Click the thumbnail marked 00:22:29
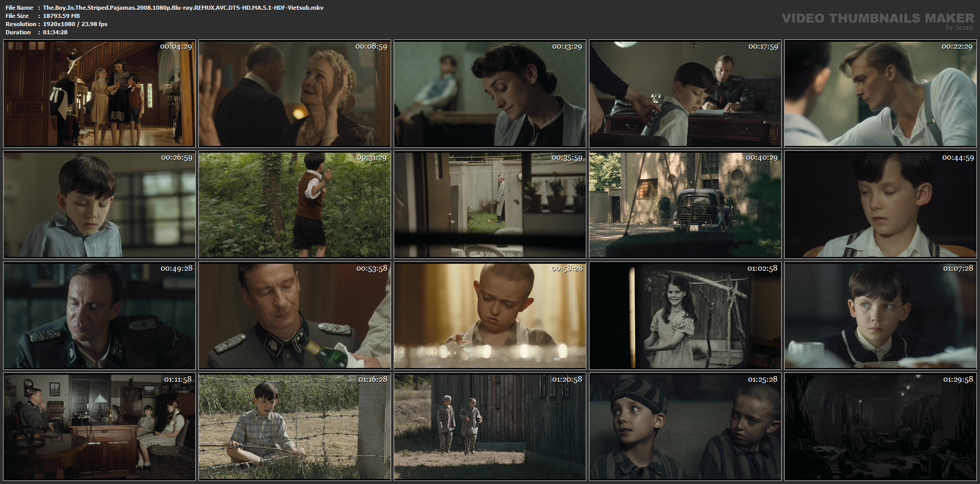Screen dimensions: 980x484 (x=880, y=94)
